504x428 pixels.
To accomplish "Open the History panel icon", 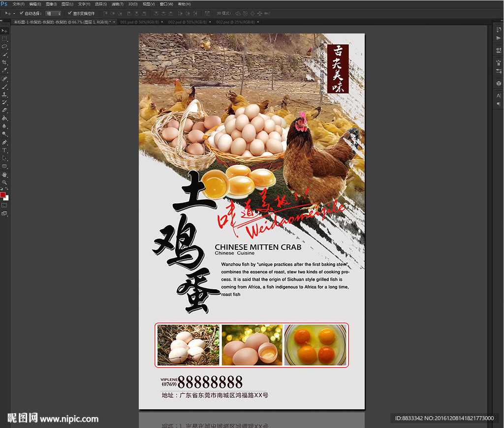I will (499, 30).
